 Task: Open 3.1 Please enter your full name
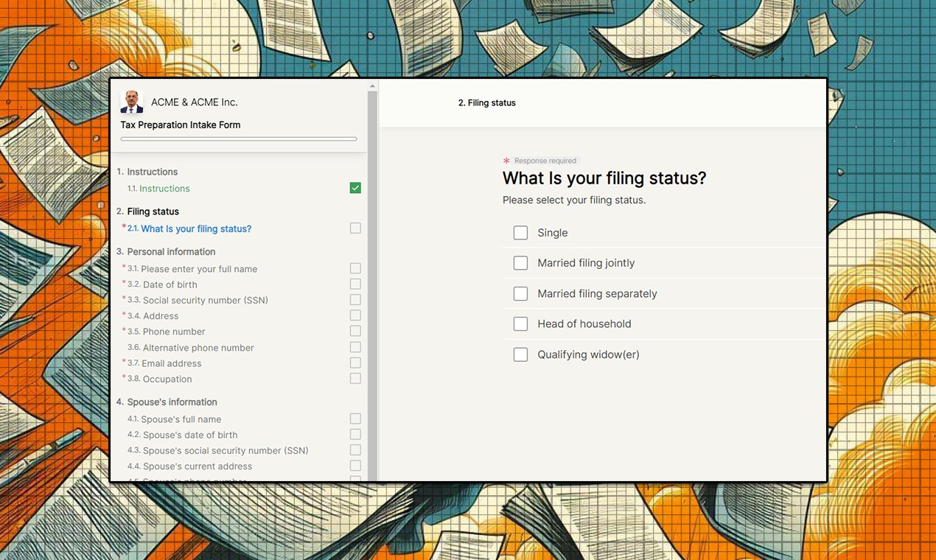tap(192, 269)
